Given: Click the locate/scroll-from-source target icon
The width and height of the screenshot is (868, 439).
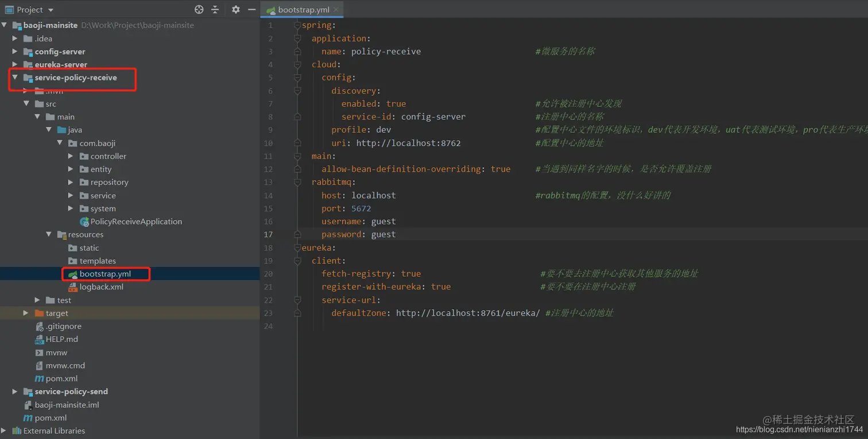Looking at the screenshot, I should (x=199, y=9).
